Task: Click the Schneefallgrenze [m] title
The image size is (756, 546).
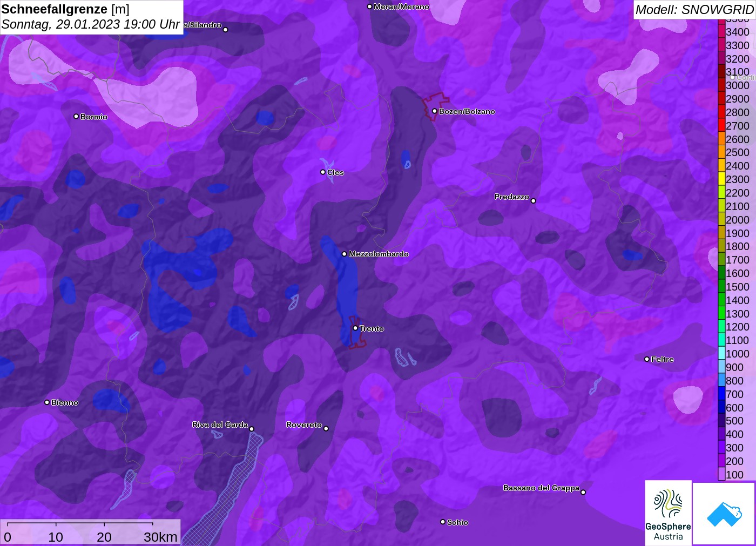Action: pyautogui.click(x=65, y=9)
